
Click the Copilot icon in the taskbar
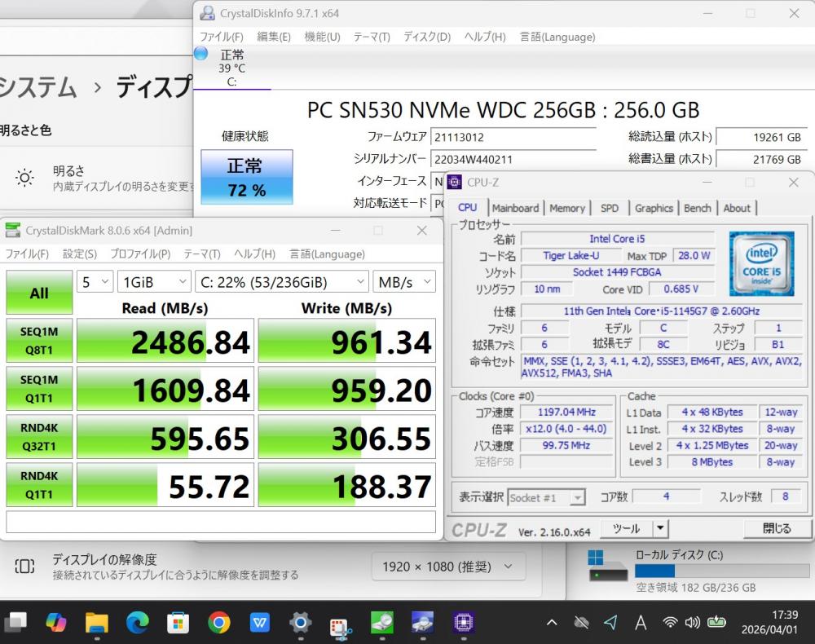[55, 623]
